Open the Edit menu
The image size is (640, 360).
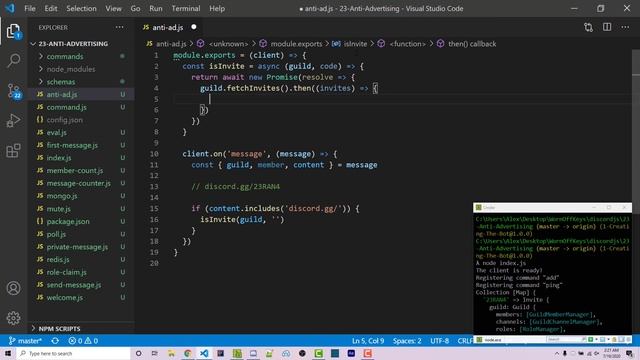coord(51,9)
